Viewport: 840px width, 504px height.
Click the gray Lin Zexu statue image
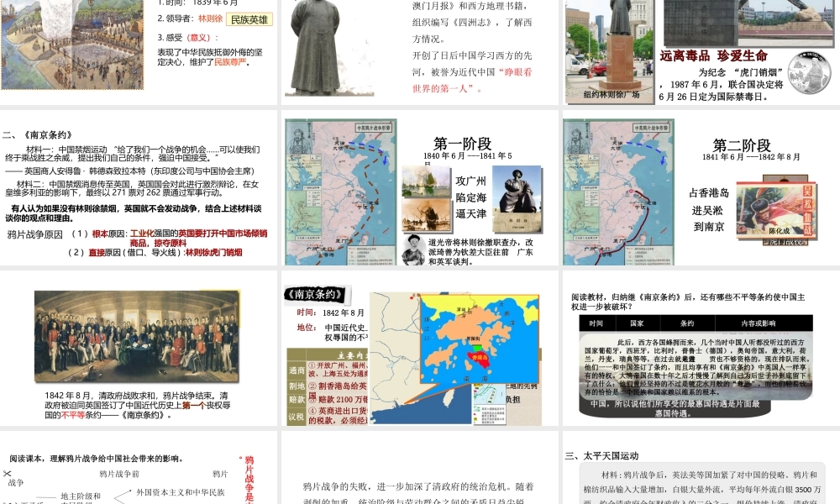point(316,48)
